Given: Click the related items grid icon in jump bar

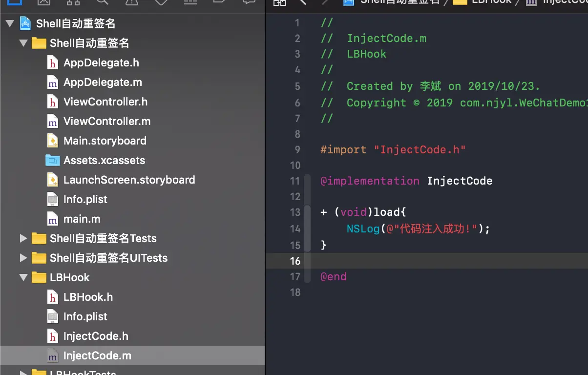Looking at the screenshot, I should pyautogui.click(x=280, y=2).
